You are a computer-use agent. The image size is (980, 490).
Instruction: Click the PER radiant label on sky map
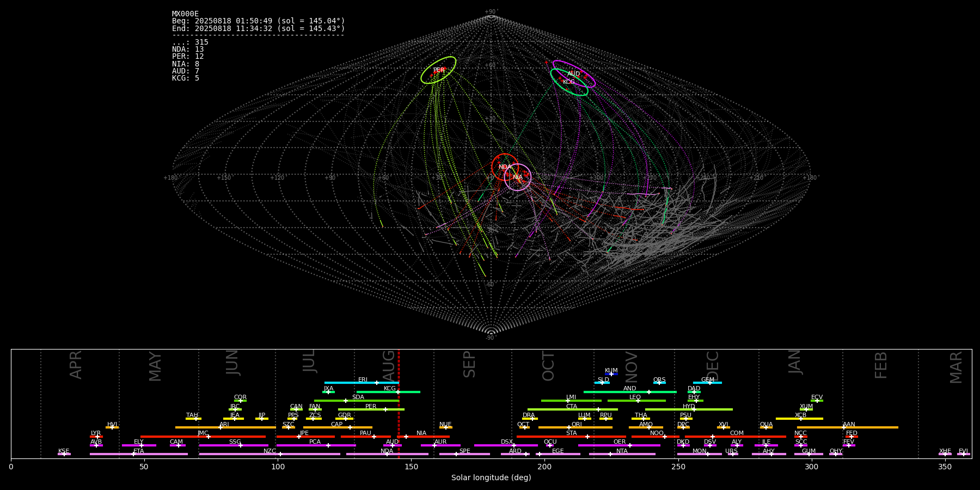[x=439, y=70]
